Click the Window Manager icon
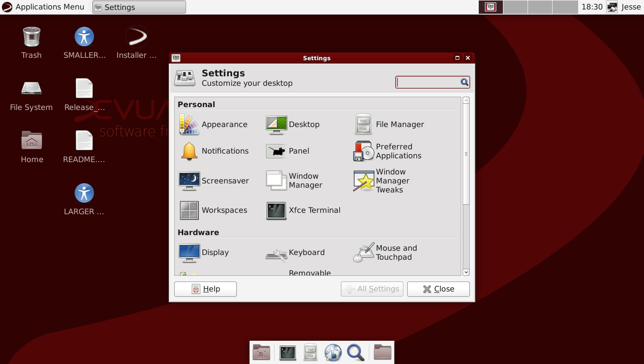 coord(277,181)
